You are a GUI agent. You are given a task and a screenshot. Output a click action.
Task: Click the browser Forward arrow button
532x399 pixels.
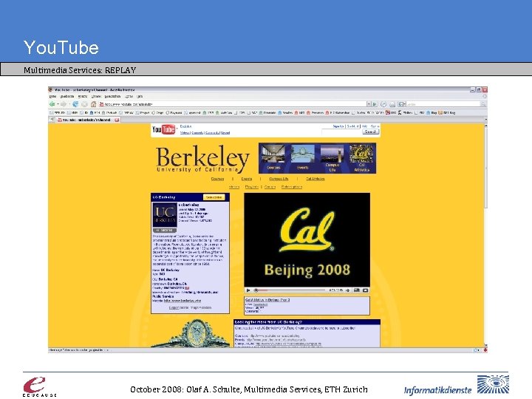pyautogui.click(x=64, y=104)
